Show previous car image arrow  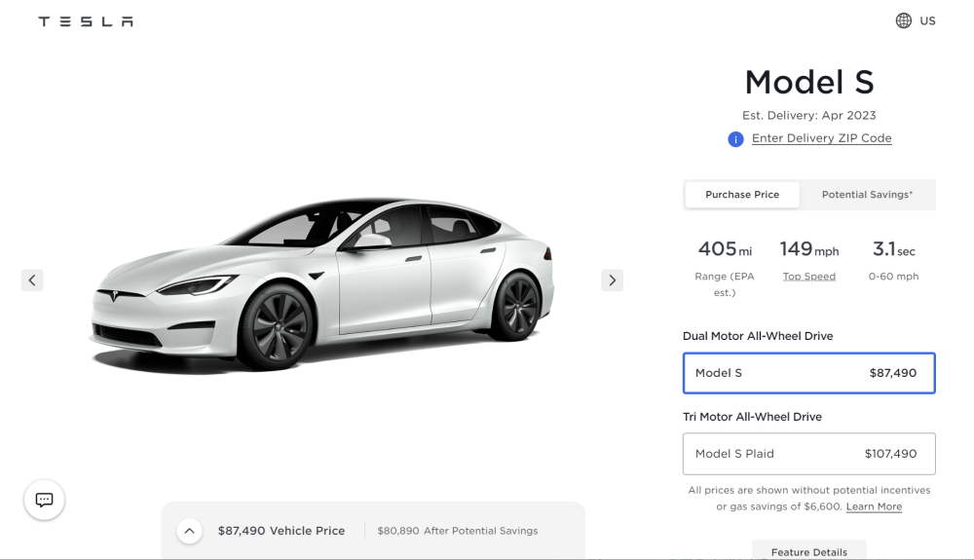point(32,280)
